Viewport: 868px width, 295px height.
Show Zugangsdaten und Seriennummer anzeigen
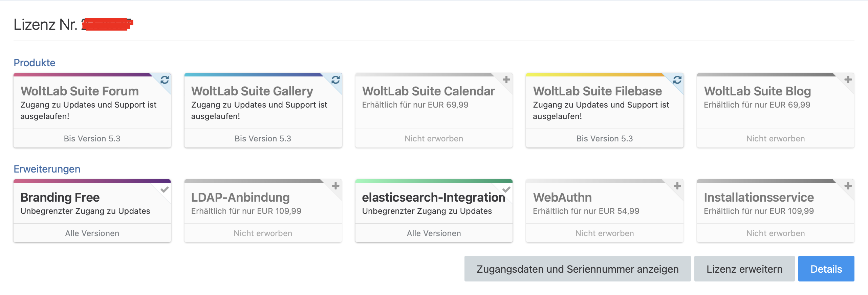point(577,269)
